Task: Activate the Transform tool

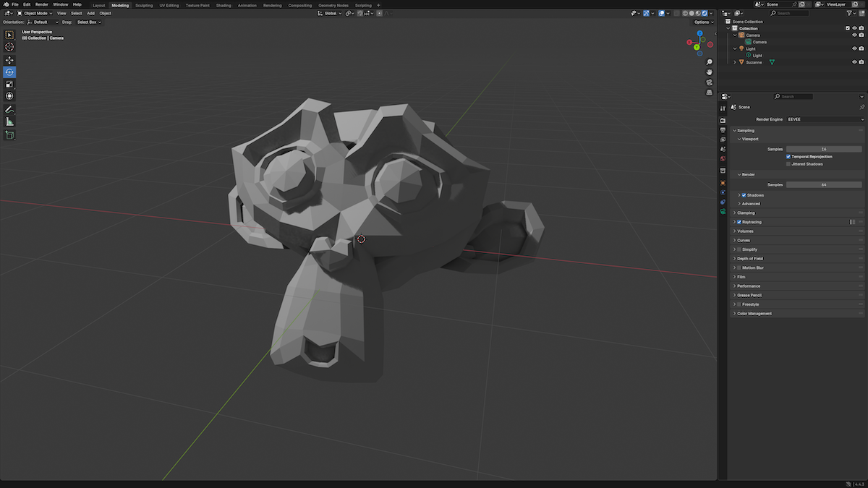Action: (9, 96)
